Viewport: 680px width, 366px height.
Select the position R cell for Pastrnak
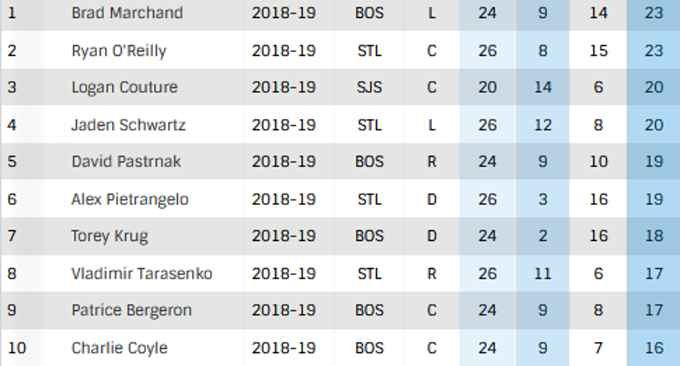click(432, 162)
